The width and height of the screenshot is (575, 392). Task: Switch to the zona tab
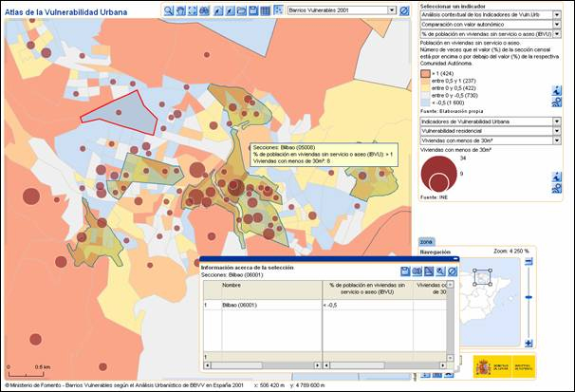(426, 242)
